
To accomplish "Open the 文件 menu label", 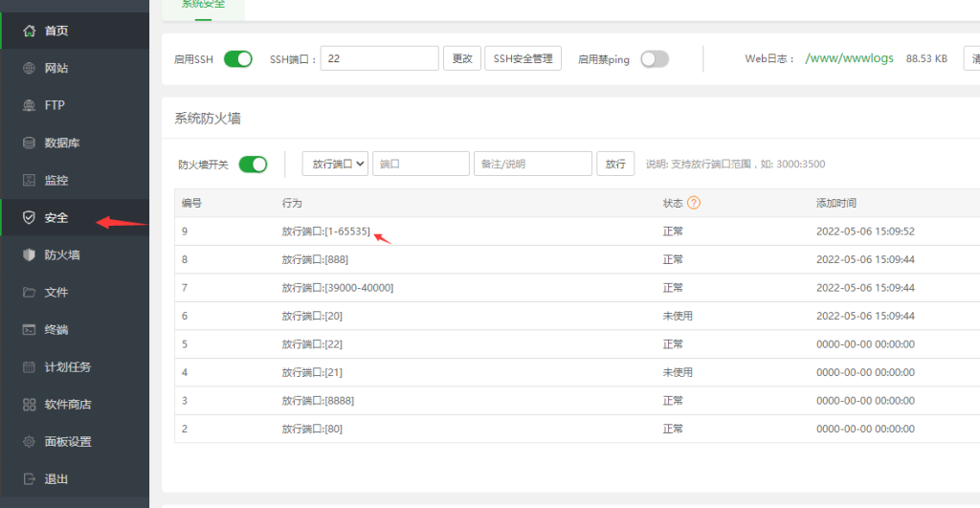I will click(x=56, y=293).
